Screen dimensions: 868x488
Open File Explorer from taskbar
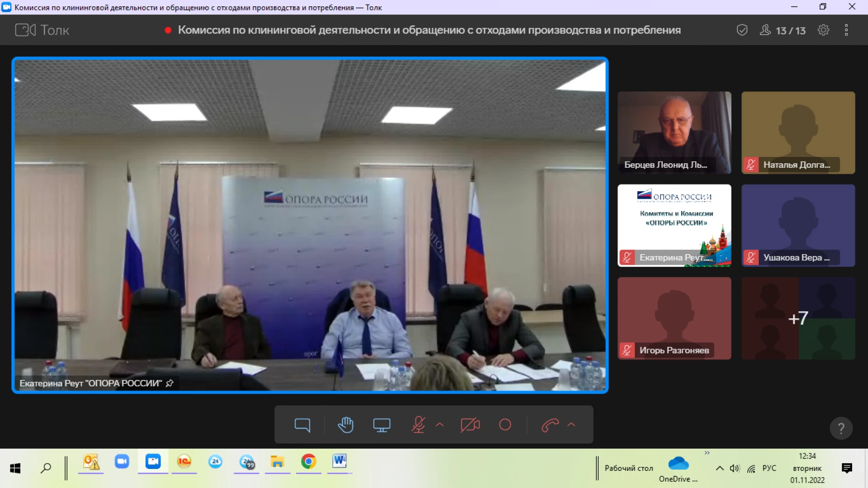click(277, 462)
